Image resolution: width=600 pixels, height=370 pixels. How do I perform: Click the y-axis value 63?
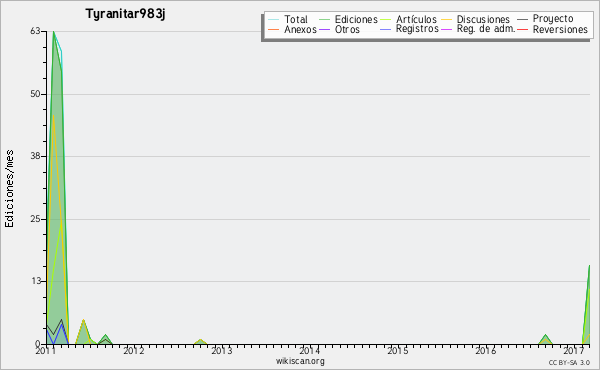35,31
